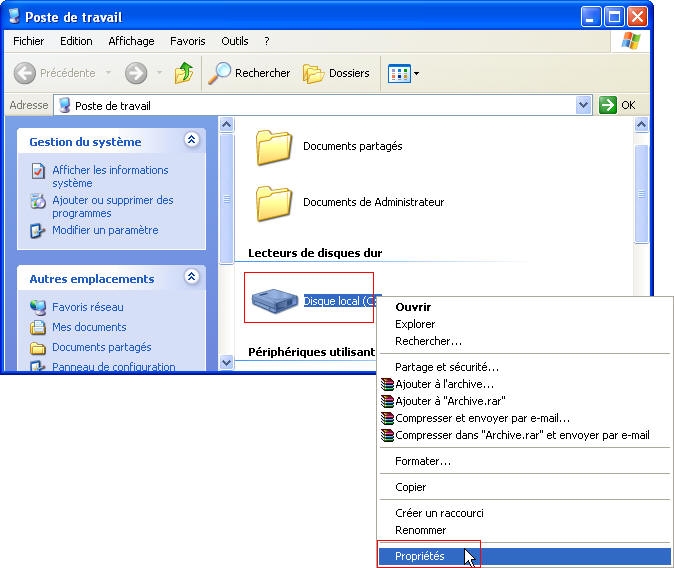Open the Favoris menu

[187, 41]
